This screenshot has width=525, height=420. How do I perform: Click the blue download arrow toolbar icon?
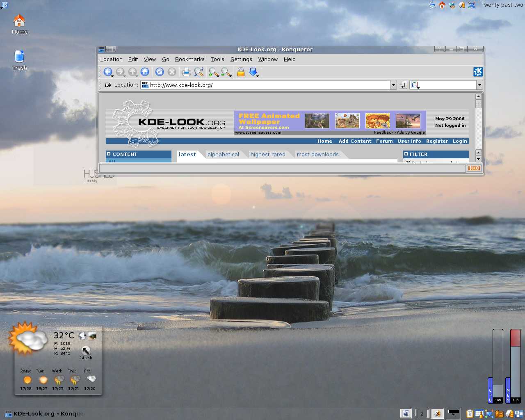pos(253,72)
